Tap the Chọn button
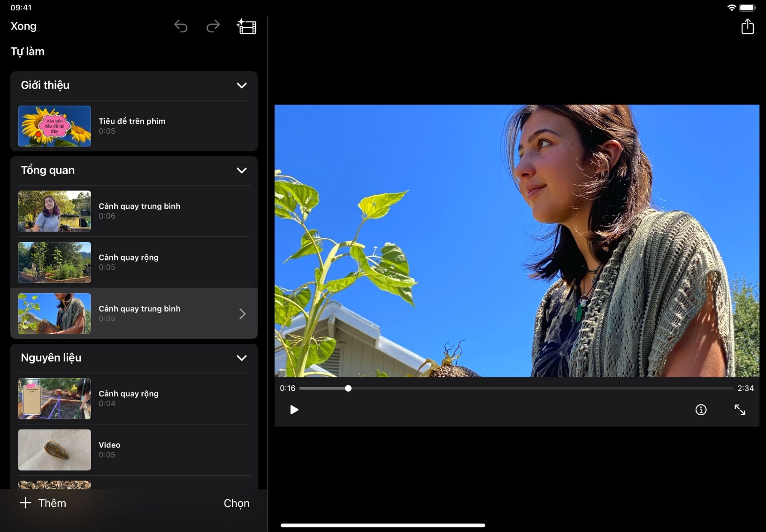 pyautogui.click(x=237, y=503)
